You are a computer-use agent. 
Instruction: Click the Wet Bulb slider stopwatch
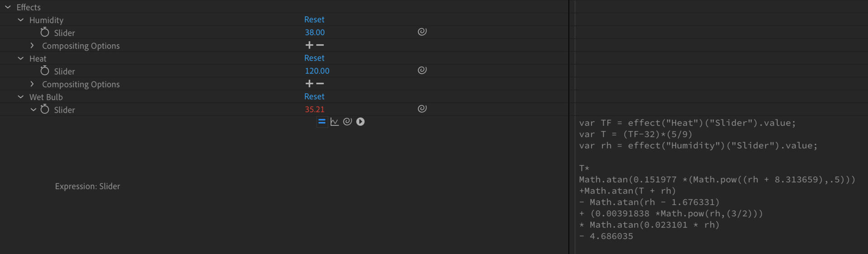click(x=44, y=109)
